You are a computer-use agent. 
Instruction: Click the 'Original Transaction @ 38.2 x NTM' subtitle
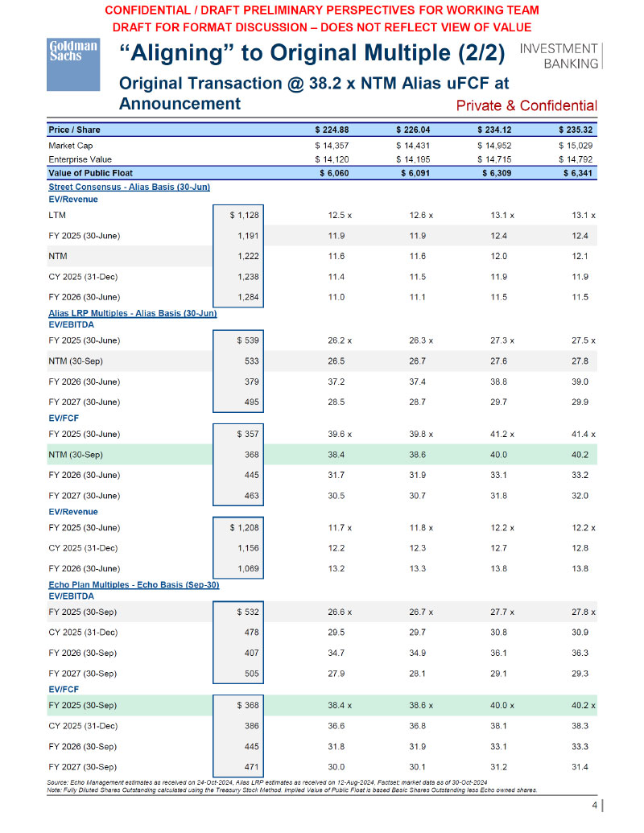[313, 93]
